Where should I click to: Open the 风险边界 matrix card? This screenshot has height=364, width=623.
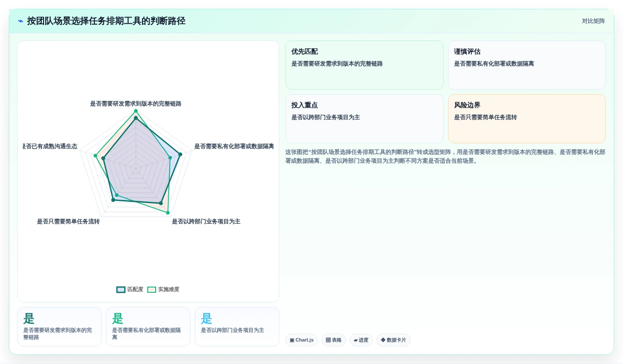[527, 119]
